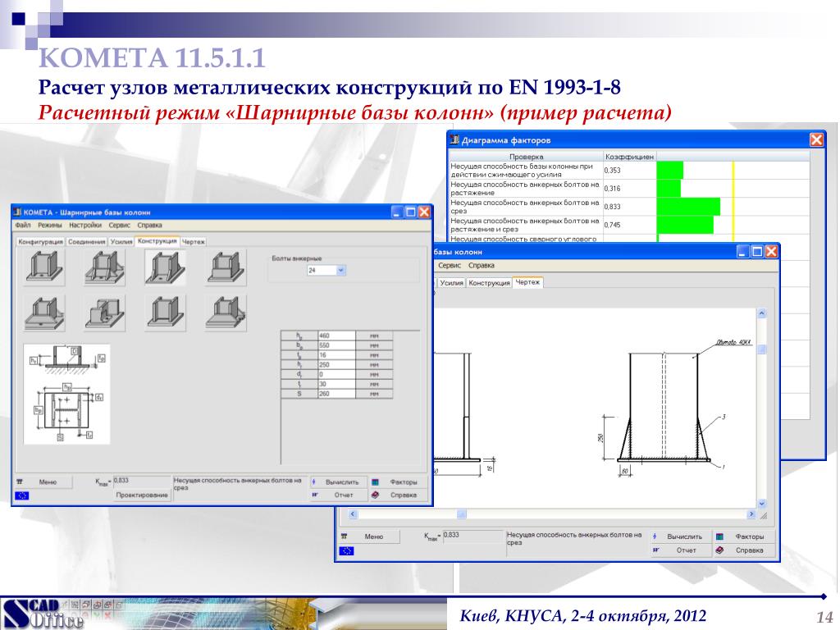Viewport: 840px width, 630px height.
Task: Click the EU flag icon left of Проектирование
Action: pos(22,495)
